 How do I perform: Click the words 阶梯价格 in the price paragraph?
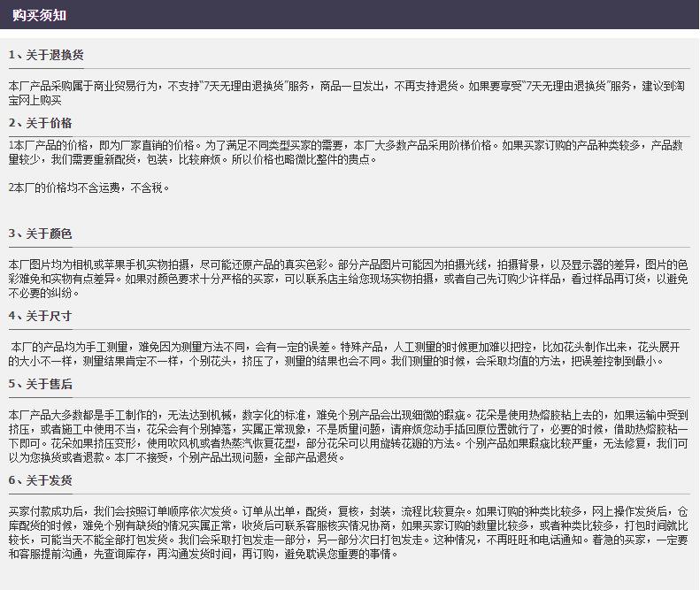coord(473,145)
